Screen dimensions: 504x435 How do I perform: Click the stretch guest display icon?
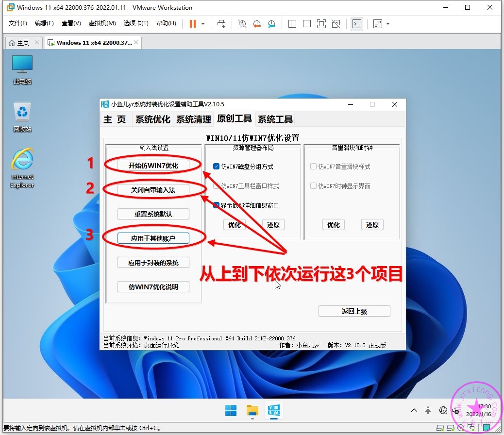[378, 24]
